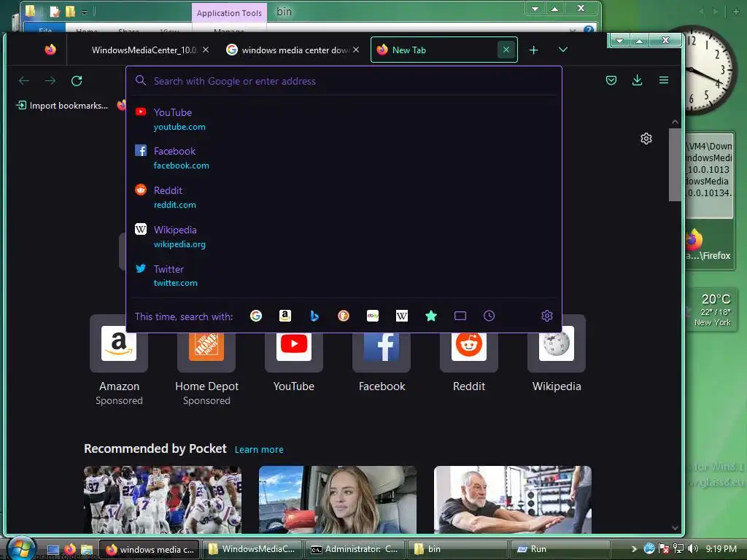This screenshot has width=747, height=560.
Task: Click Application Tools tab in Explorer window
Action: 229,13
